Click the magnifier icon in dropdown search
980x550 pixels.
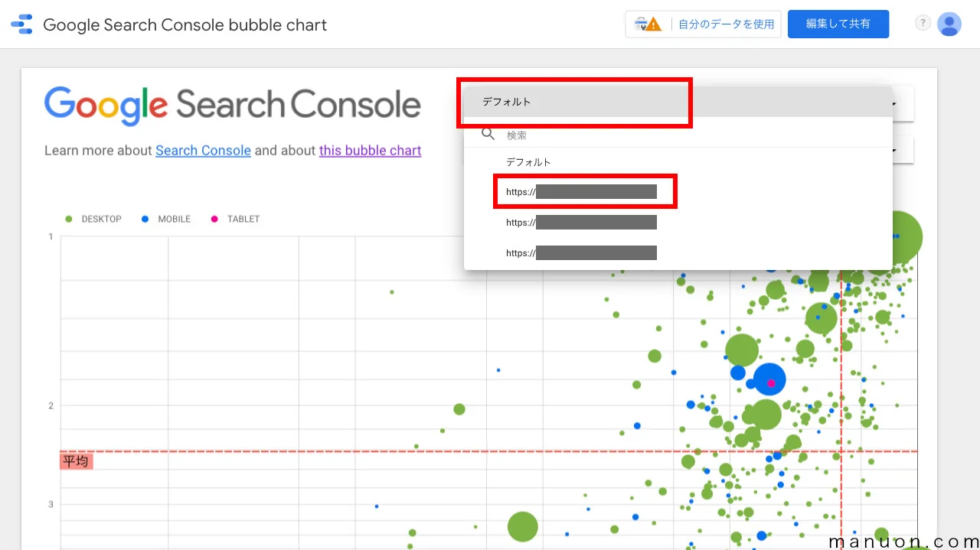[488, 135]
